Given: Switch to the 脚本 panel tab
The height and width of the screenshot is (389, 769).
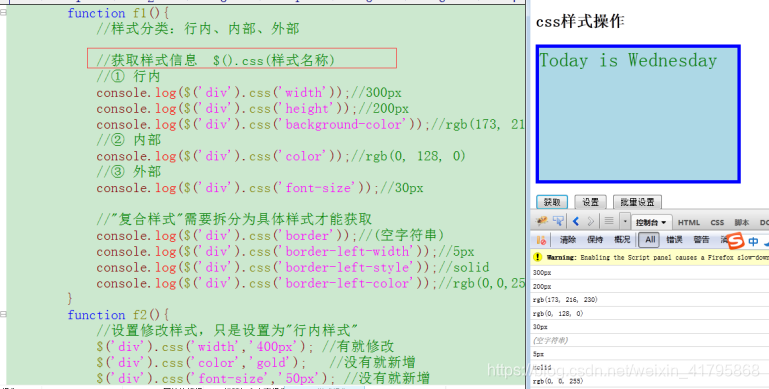Looking at the screenshot, I should pos(742,222).
